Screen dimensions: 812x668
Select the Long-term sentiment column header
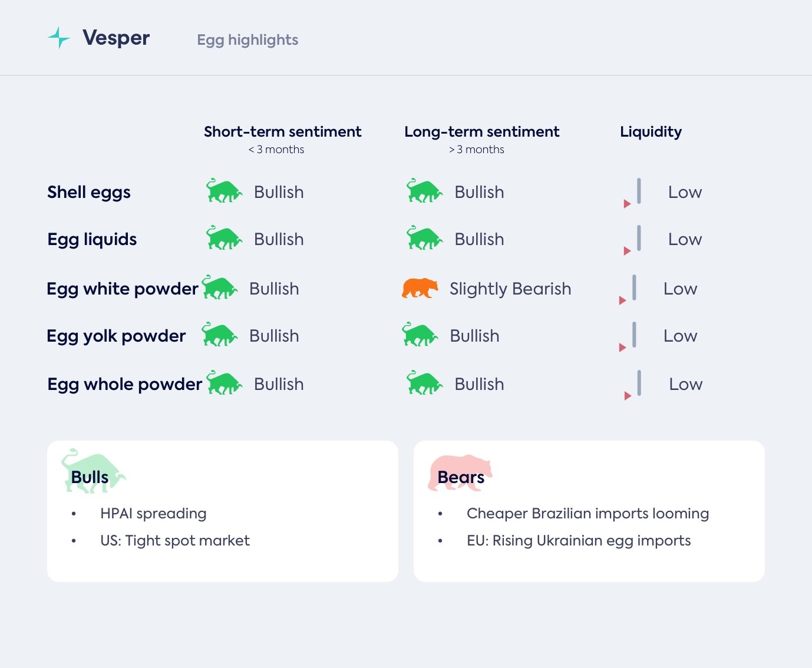pos(481,132)
